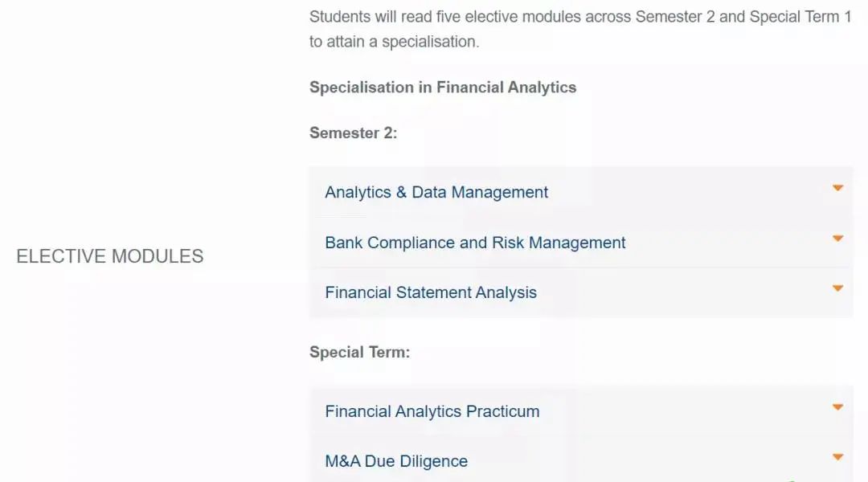
Task: Show the Financial Analytics Practicum title details
Action: click(x=432, y=411)
